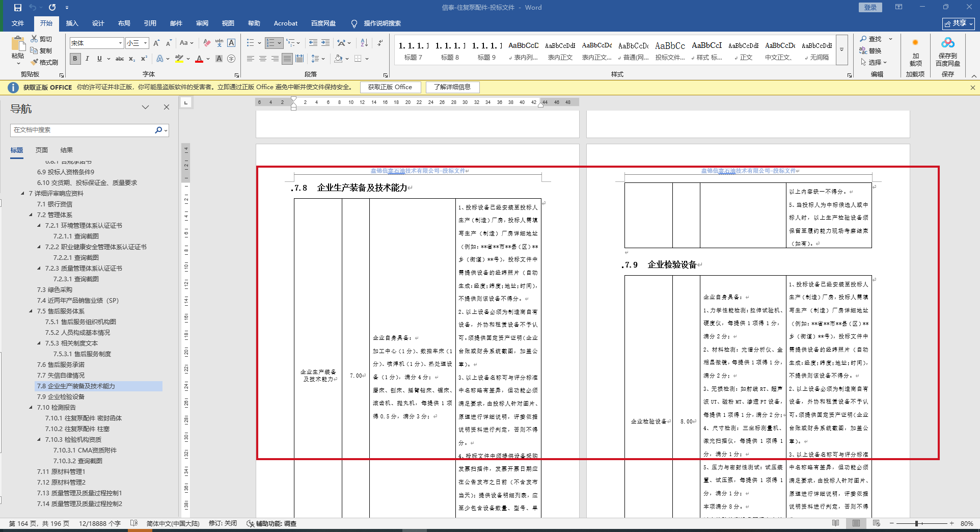Increase paragraph indent

325,43
